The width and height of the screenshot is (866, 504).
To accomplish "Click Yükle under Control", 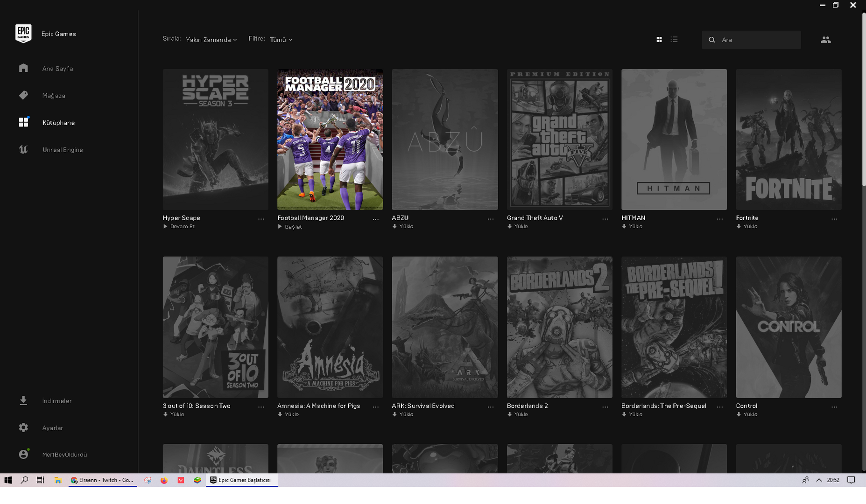I will [x=747, y=414].
